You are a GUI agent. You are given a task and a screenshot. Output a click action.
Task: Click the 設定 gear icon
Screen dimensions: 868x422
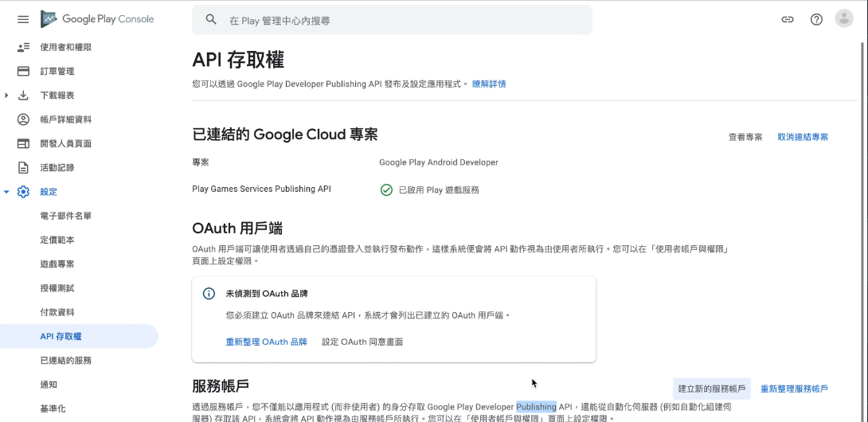[23, 192]
